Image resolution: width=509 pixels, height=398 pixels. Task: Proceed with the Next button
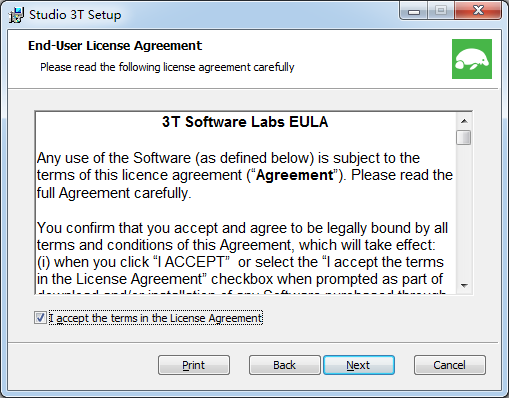[x=359, y=365]
